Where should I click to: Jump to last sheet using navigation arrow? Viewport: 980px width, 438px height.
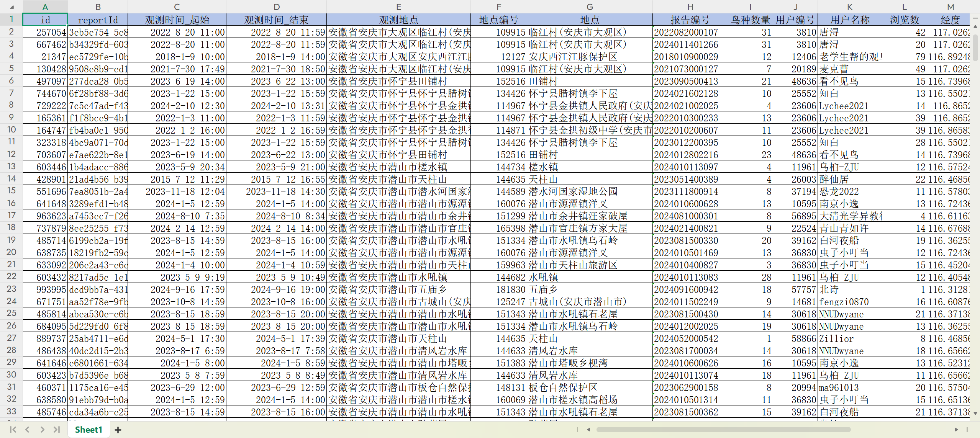tap(57, 430)
